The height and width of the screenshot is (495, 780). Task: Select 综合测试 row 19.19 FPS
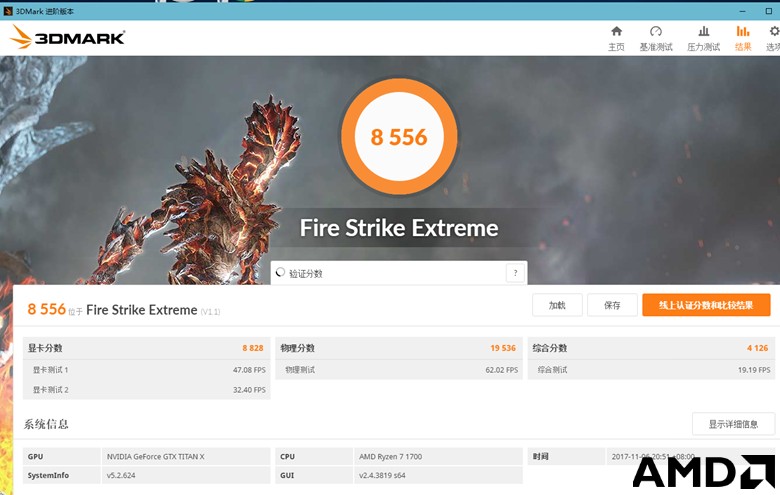click(x=651, y=370)
